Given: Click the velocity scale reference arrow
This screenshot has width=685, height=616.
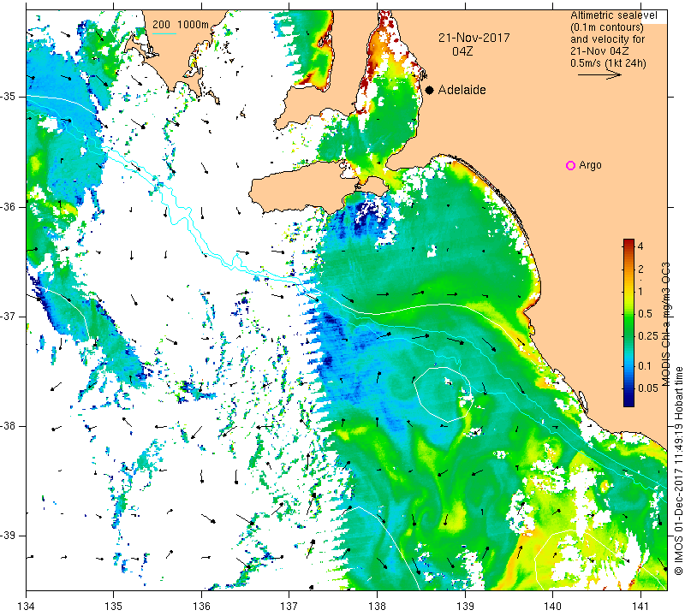Looking at the screenshot, I should click(x=599, y=75).
